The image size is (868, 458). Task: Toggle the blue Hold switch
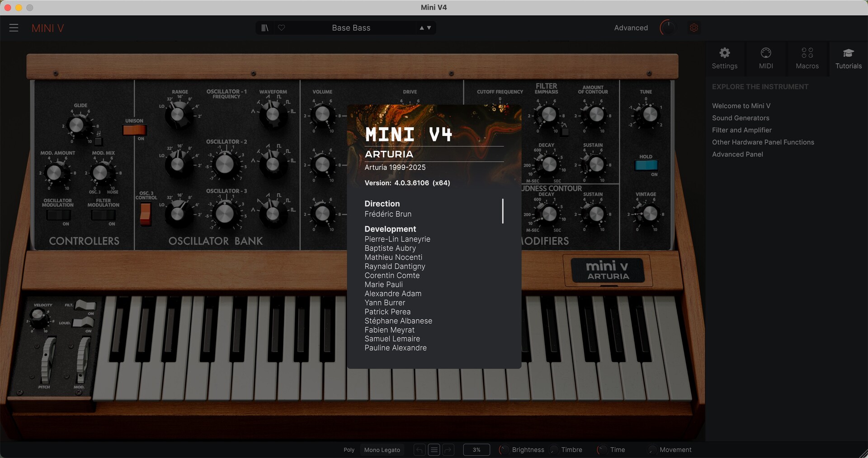tap(646, 165)
